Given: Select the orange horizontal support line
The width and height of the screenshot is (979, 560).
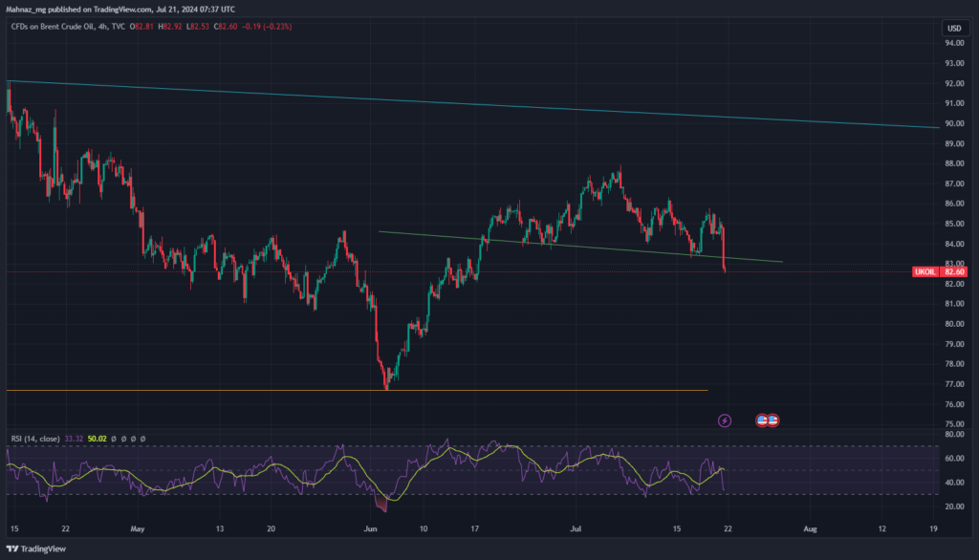Looking at the screenshot, I should [358, 390].
